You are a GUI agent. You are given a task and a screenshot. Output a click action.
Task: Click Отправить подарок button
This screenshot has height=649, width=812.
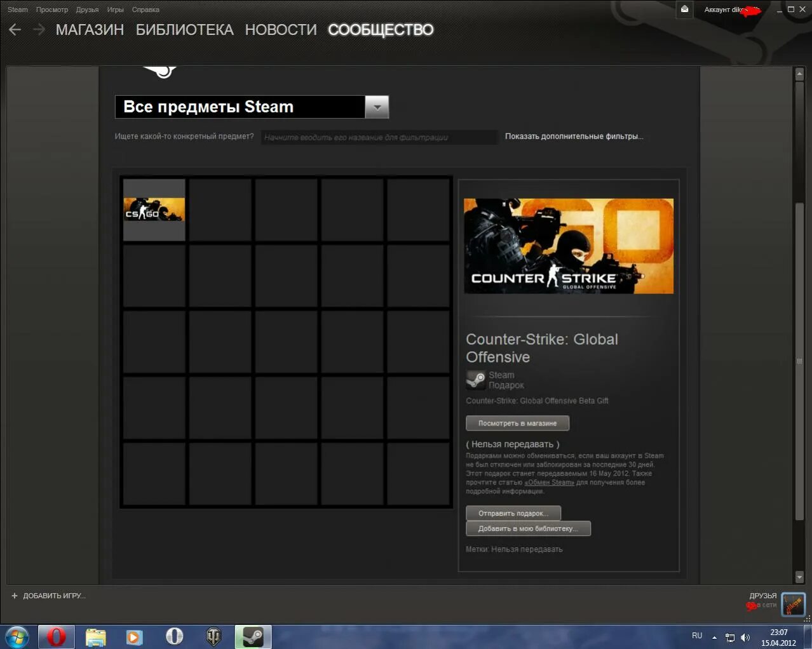(513, 513)
